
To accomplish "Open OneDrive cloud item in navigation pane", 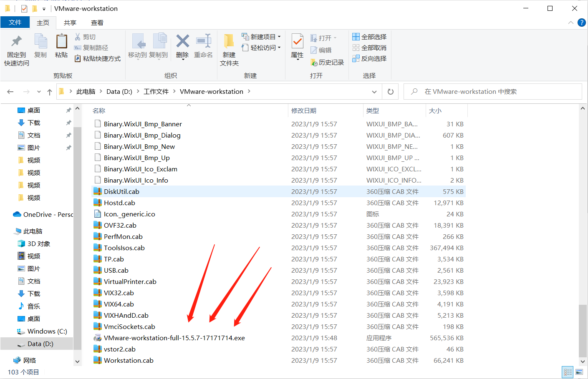I will tap(43, 214).
